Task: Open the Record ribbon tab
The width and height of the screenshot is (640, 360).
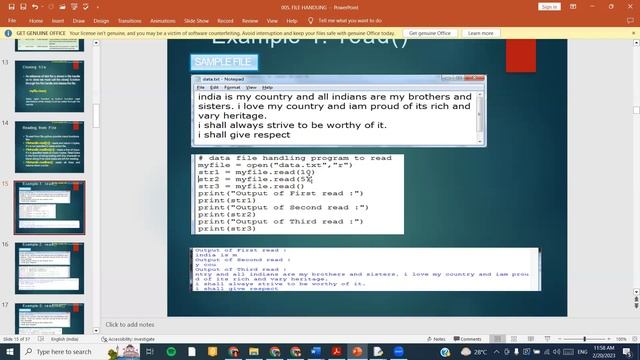Action: click(x=225, y=20)
